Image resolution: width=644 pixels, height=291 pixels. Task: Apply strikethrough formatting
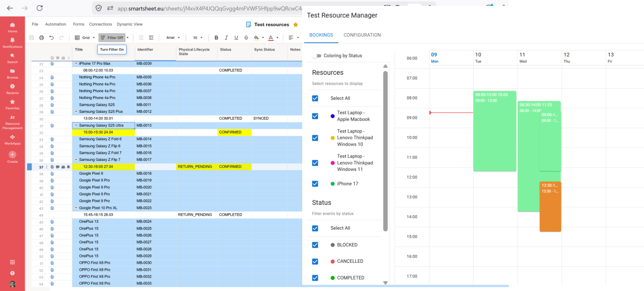coord(246,38)
